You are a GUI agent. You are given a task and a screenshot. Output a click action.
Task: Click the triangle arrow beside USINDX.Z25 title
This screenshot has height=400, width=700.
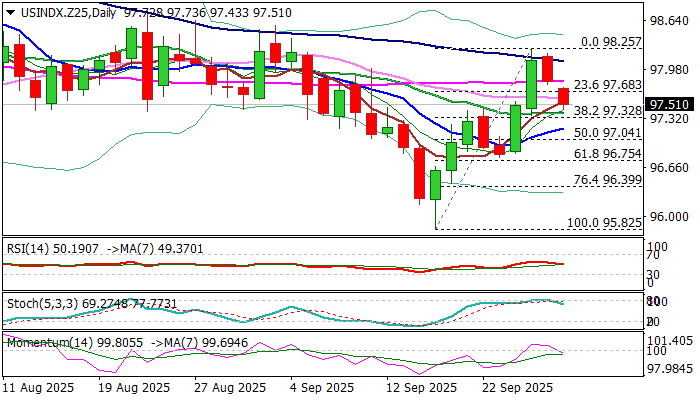click(12, 13)
